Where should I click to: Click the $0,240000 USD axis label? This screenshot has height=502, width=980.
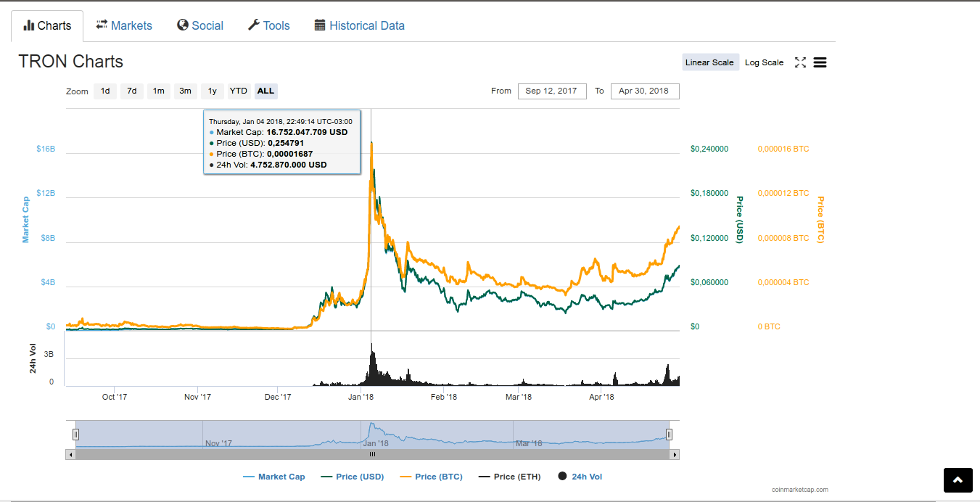709,149
